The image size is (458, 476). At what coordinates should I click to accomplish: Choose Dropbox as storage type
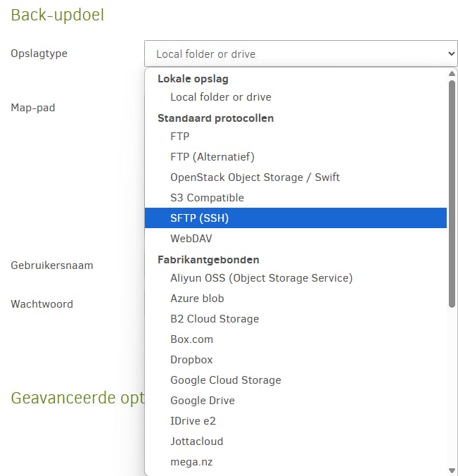tap(191, 360)
